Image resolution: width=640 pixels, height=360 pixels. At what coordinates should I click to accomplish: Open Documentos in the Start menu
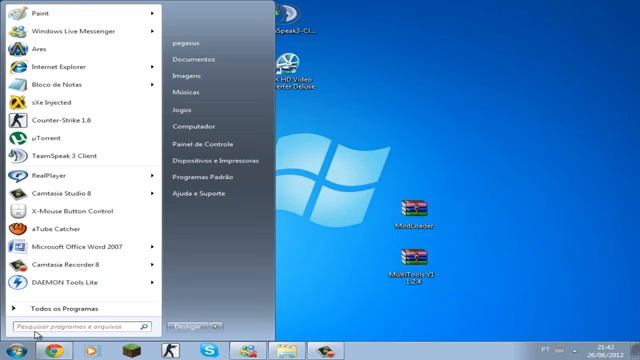point(193,60)
